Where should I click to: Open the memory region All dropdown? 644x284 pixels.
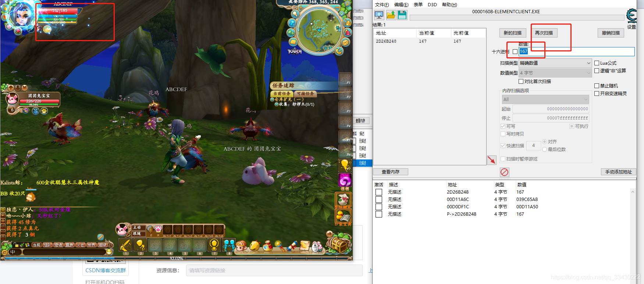pos(545,100)
